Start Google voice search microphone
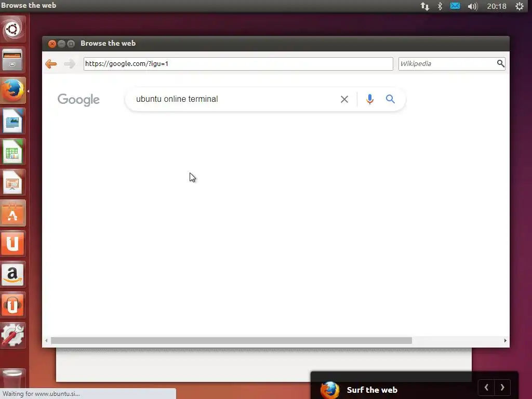 (x=370, y=99)
